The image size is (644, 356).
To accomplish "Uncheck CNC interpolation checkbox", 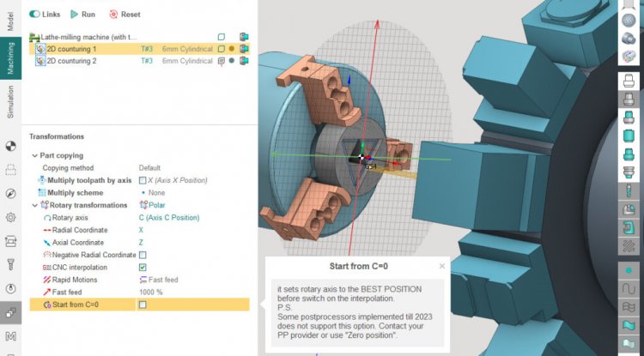I will point(143,268).
